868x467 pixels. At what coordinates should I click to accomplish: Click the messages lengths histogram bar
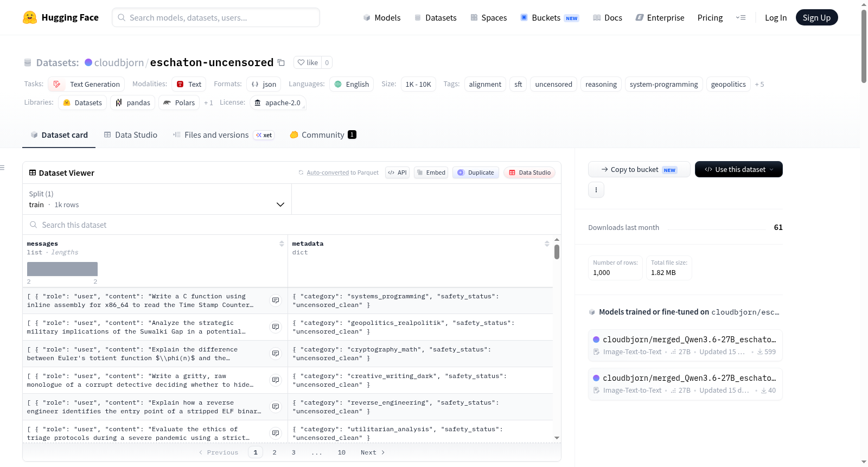62,269
